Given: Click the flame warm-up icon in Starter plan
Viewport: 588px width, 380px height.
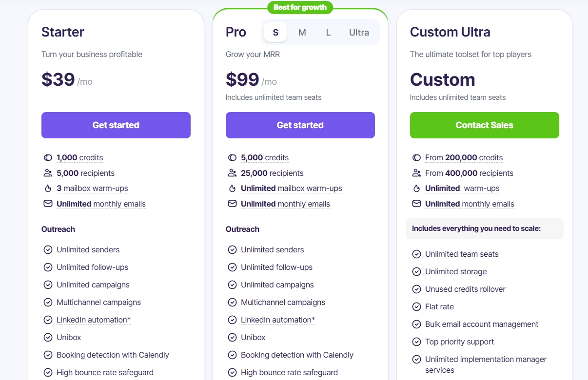Looking at the screenshot, I should coord(48,188).
